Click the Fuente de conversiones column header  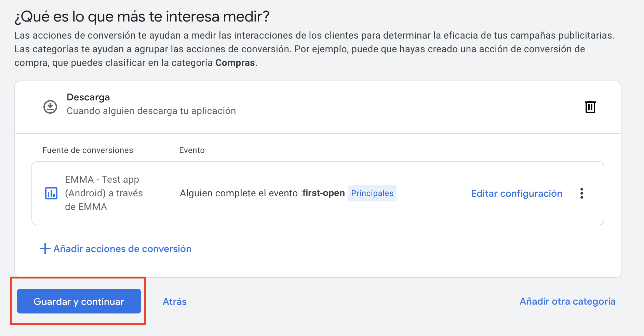pos(88,150)
